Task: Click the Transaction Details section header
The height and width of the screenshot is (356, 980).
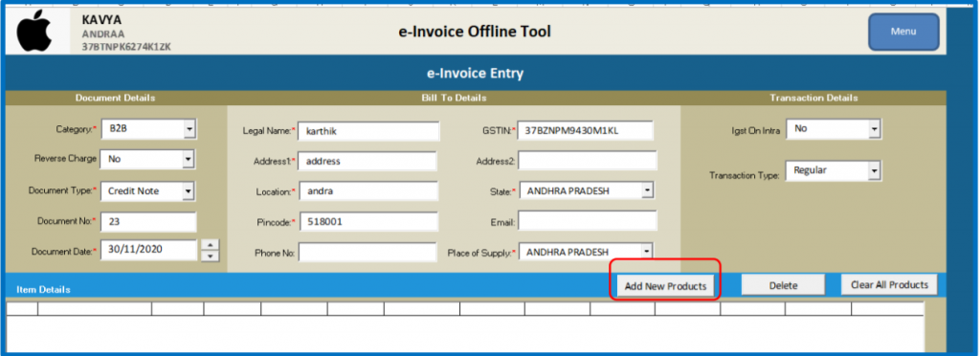Action: point(813,98)
